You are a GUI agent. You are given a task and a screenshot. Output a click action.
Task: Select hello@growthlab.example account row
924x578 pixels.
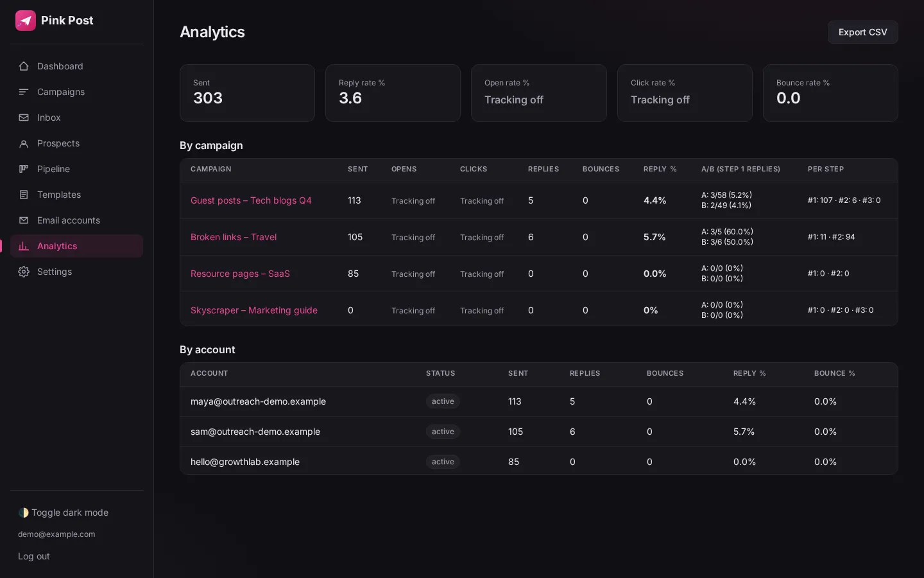[x=539, y=462]
